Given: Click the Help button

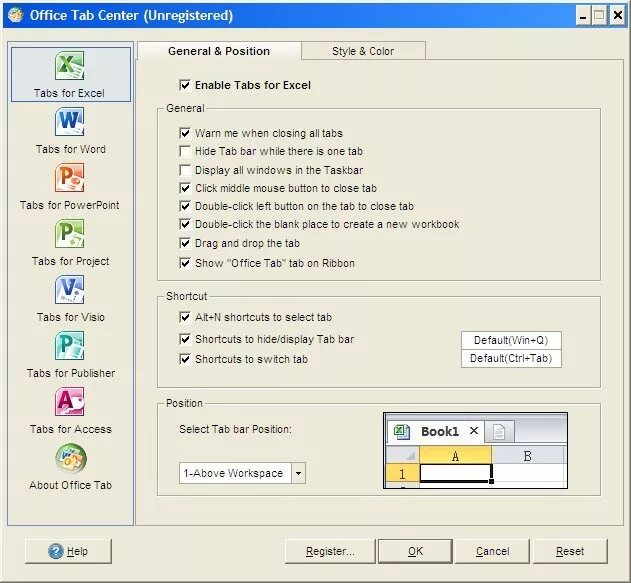Looking at the screenshot, I should (68, 551).
